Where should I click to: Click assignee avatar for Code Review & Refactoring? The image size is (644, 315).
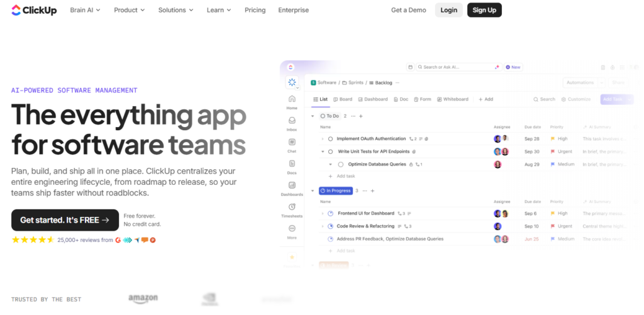click(x=497, y=226)
